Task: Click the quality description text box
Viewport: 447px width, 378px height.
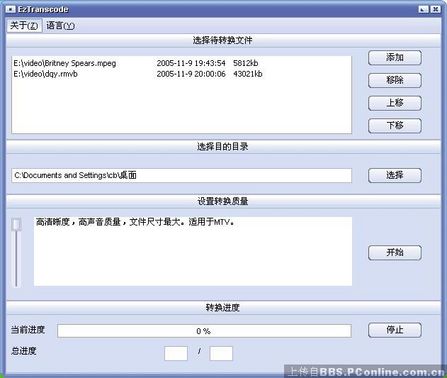Action: (193, 251)
